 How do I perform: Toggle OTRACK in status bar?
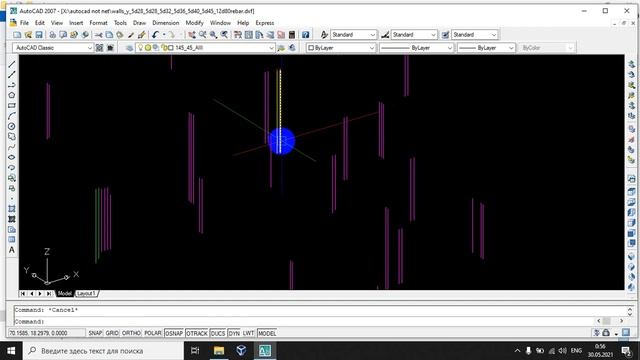[x=197, y=333]
